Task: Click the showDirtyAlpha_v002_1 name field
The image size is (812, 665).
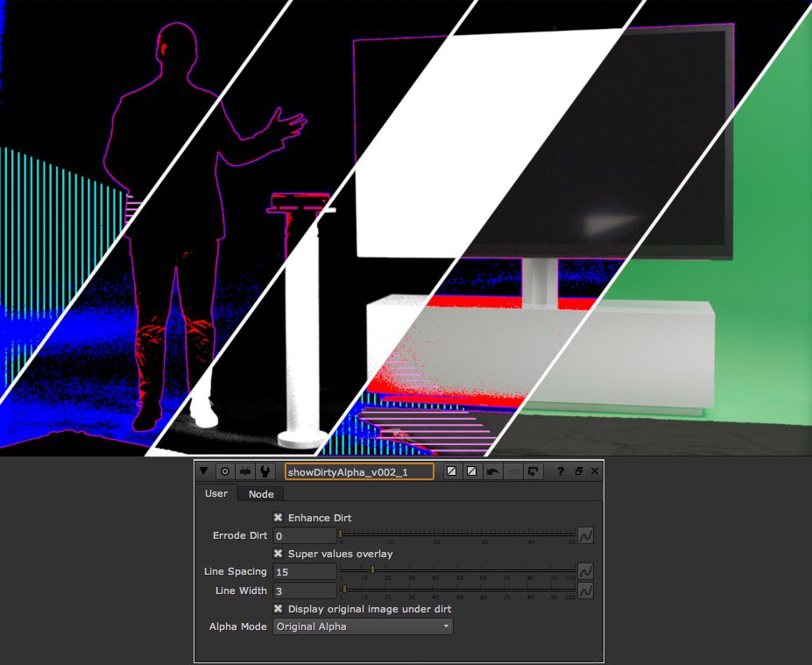Action: click(361, 471)
